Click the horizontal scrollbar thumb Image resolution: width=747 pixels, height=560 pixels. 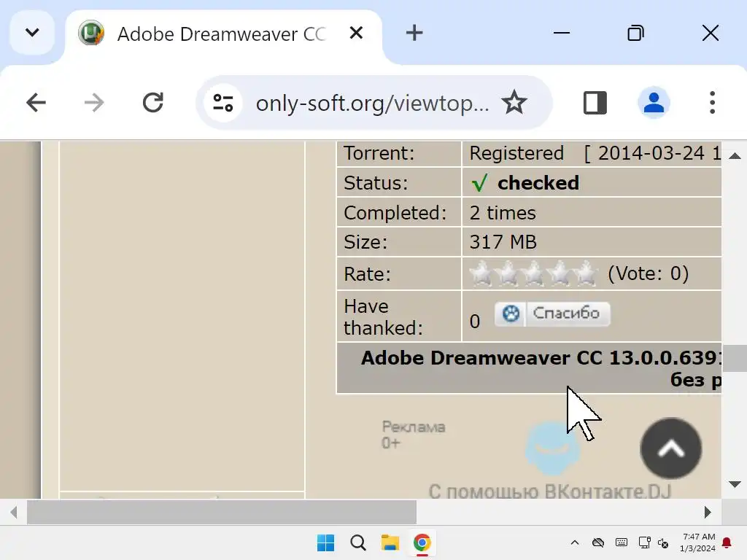coord(222,513)
